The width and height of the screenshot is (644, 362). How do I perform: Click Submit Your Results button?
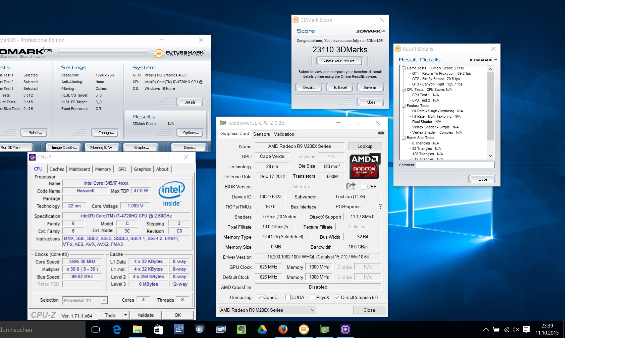tap(340, 61)
